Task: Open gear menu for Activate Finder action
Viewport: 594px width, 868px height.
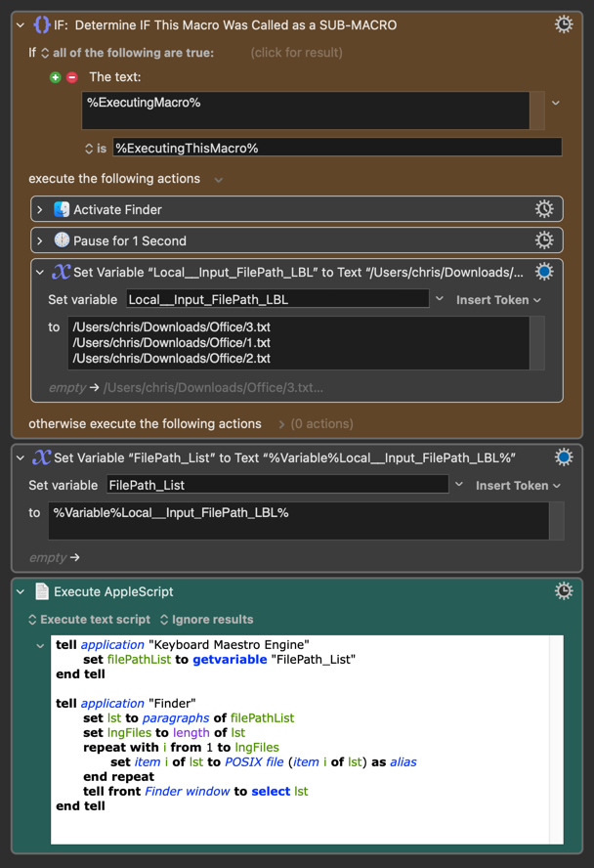Action: [x=544, y=209]
